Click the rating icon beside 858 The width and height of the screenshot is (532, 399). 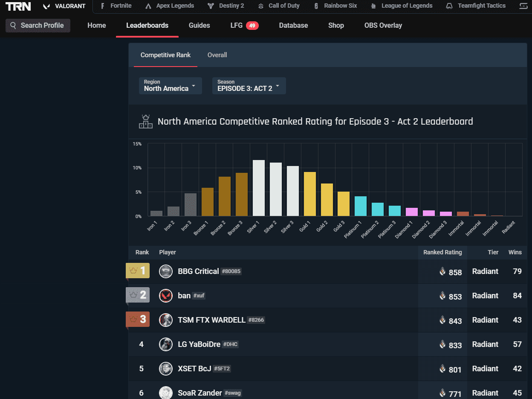(442, 271)
